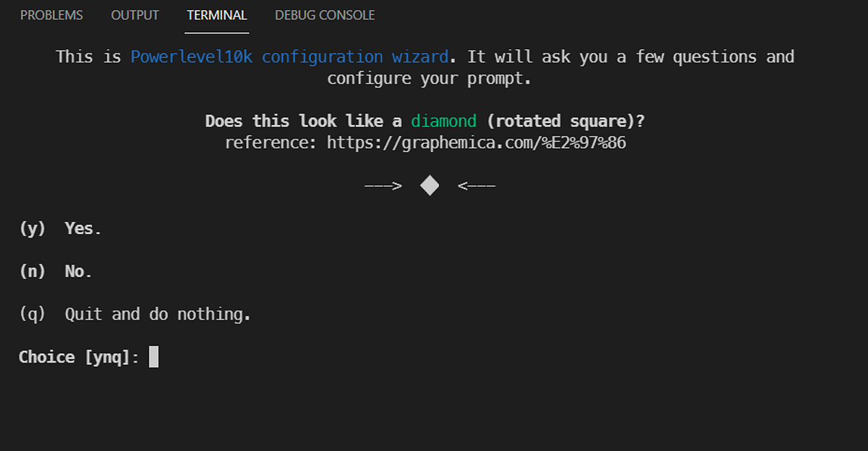Open the graphemica.com reference link
The height and width of the screenshot is (451, 868).
(477, 142)
